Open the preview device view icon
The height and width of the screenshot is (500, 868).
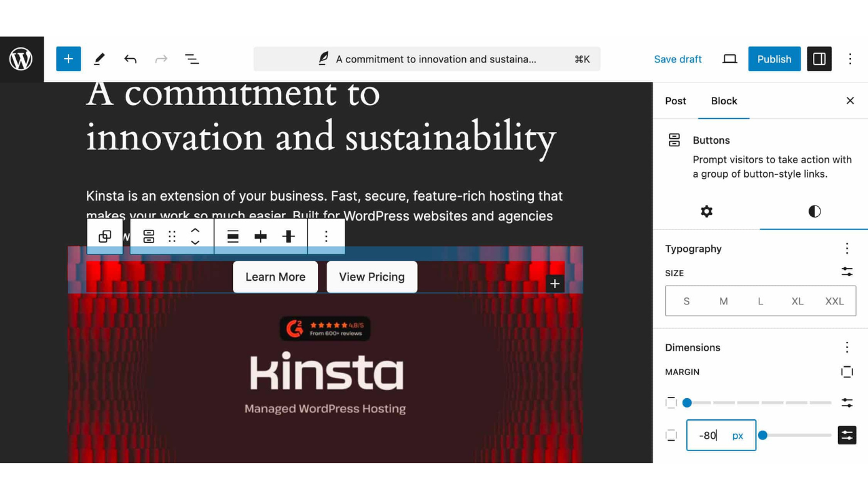[x=729, y=59]
